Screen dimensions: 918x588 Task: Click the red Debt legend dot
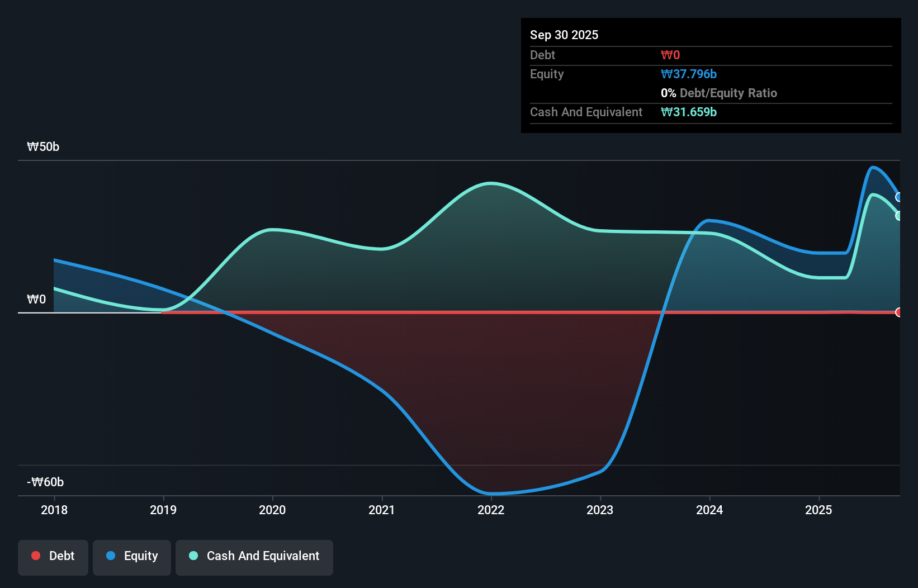tap(35, 556)
